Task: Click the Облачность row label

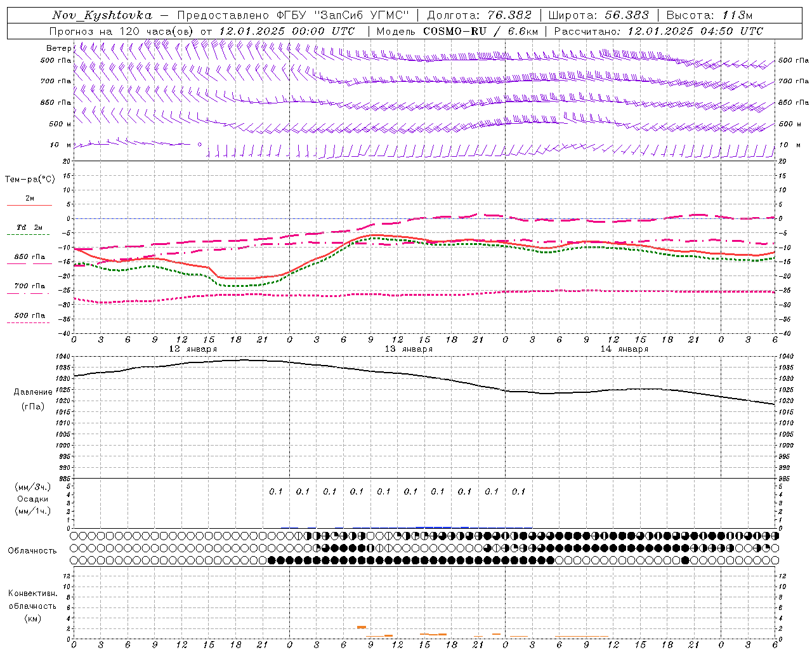Action: 32,551
